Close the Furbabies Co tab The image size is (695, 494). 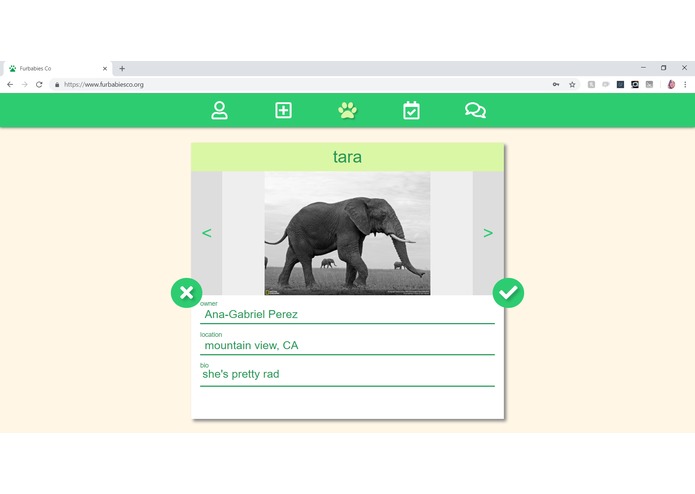105,69
